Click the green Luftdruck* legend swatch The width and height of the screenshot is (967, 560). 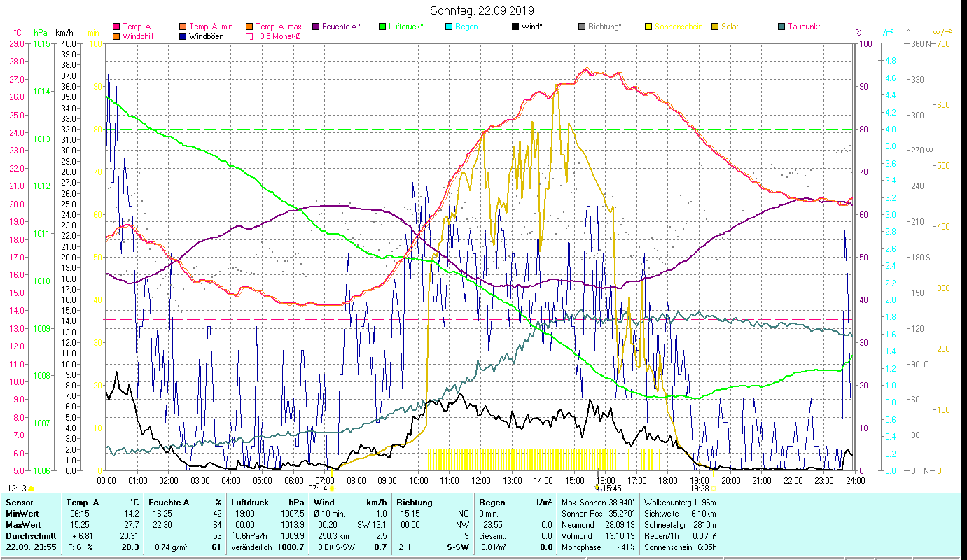[x=382, y=27]
